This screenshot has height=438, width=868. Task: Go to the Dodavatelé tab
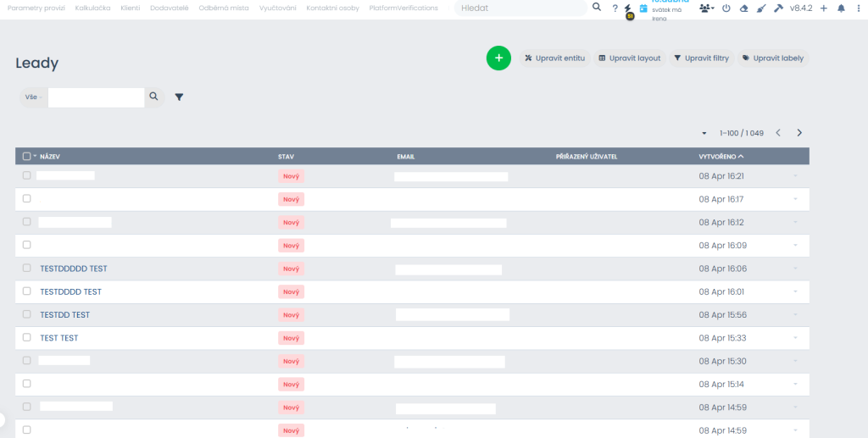[x=171, y=8]
